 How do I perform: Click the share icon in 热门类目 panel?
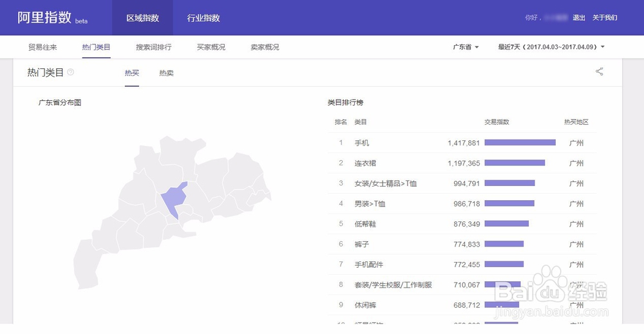(600, 72)
